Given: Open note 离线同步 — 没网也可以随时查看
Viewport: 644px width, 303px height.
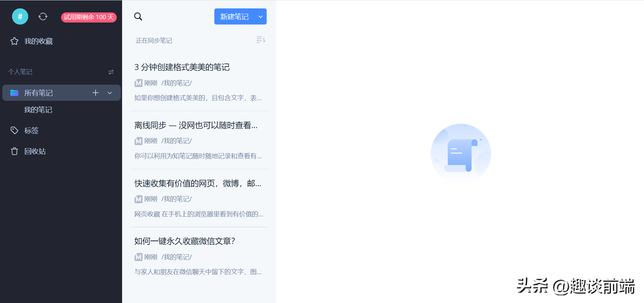Looking at the screenshot, I should [196, 125].
